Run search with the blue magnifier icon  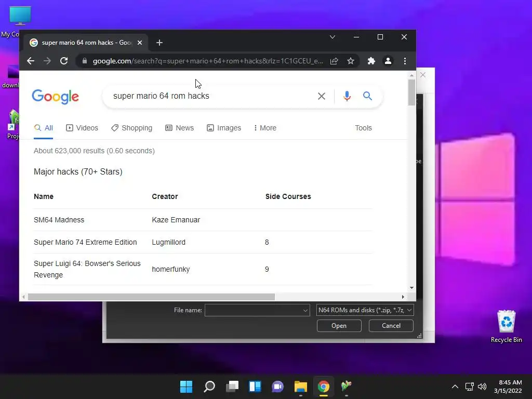367,96
